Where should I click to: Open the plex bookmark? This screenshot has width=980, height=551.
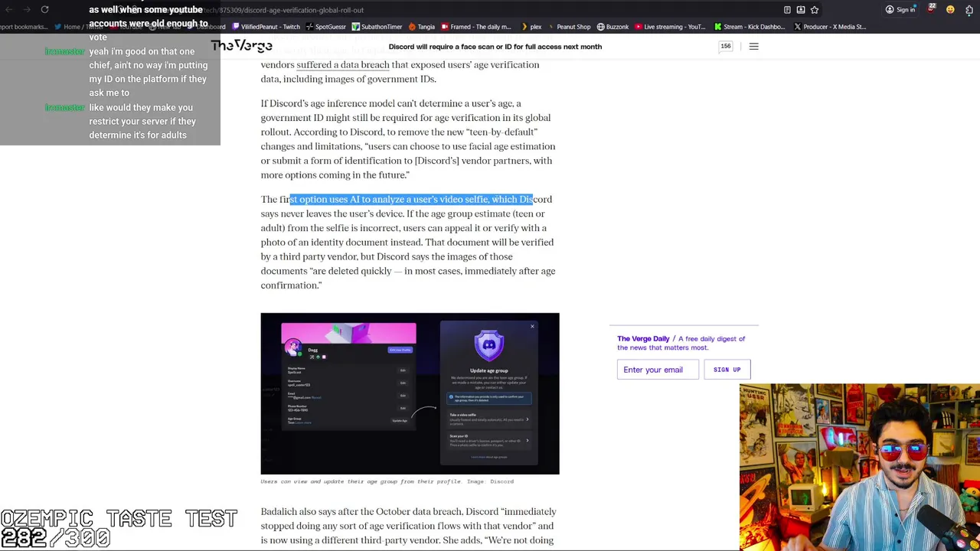coord(531,27)
